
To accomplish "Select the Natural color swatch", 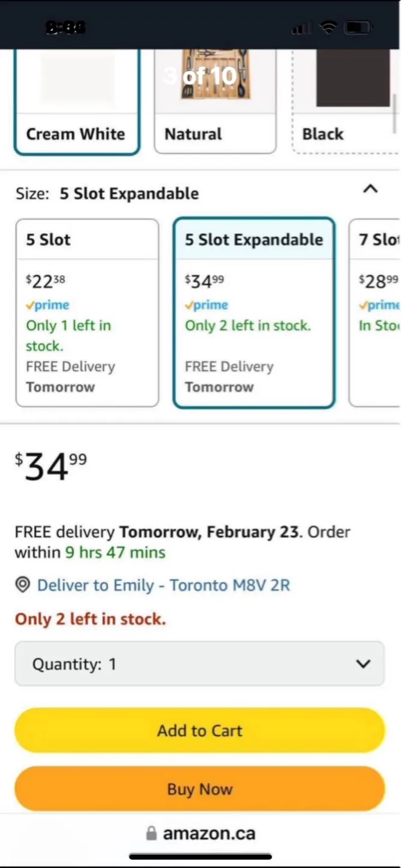I will coord(214,102).
